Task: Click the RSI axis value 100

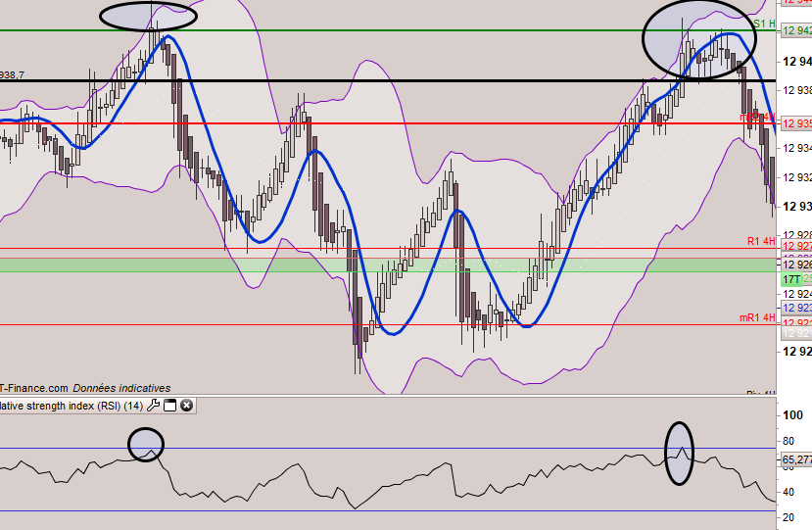Action: (x=792, y=415)
